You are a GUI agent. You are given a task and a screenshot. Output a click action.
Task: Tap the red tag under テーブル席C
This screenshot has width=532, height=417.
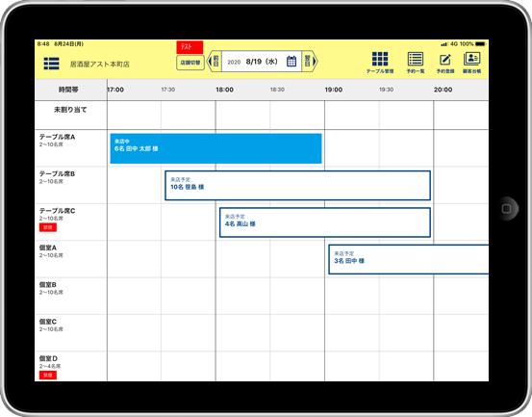(48, 227)
